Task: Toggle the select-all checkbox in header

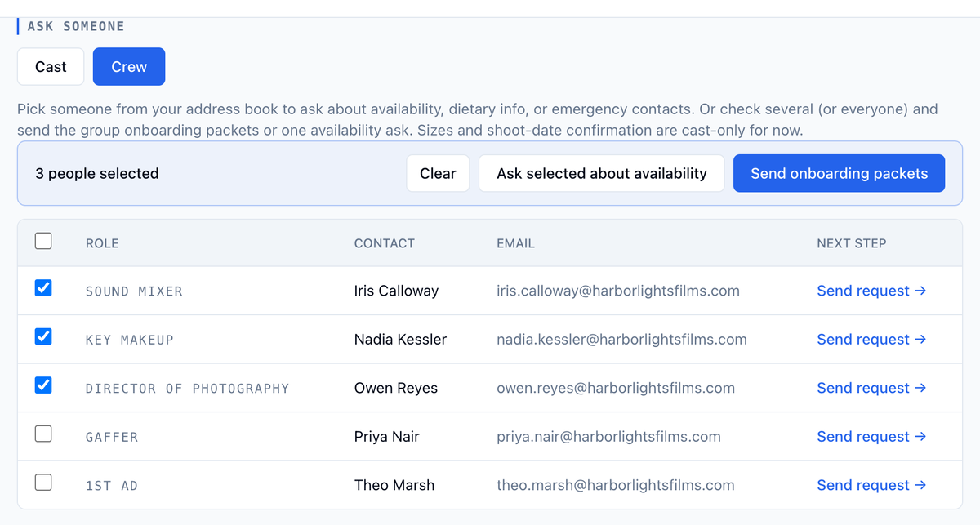Action: (x=43, y=241)
